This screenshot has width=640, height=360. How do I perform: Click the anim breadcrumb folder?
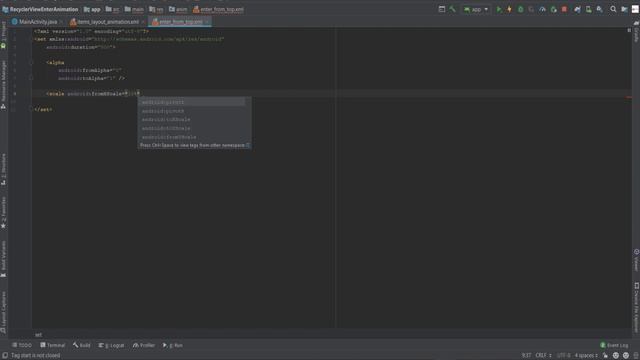[178, 9]
